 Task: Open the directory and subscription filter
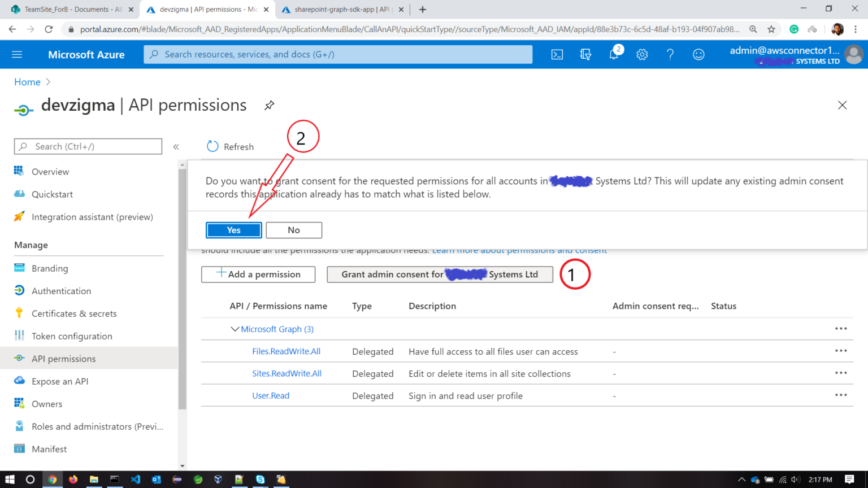(x=586, y=54)
